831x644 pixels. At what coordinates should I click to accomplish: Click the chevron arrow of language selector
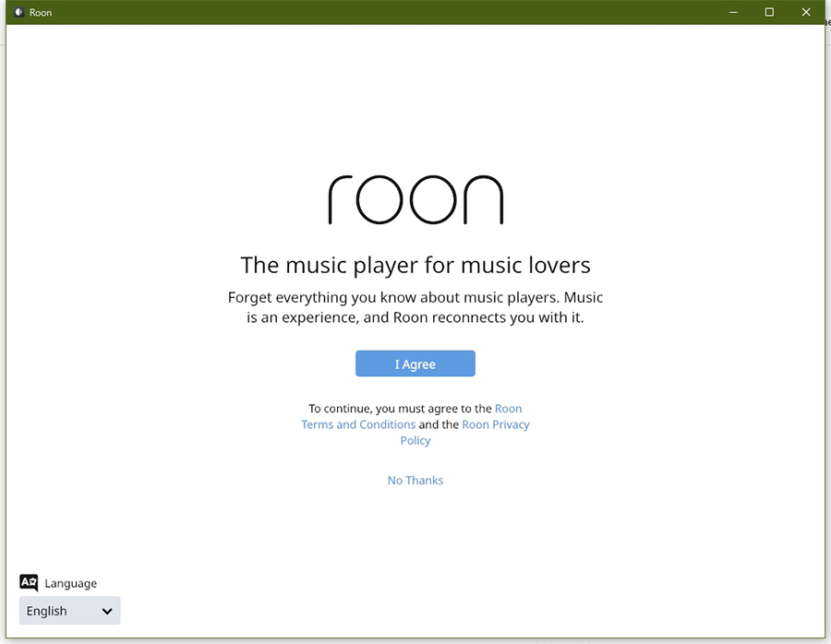click(107, 611)
